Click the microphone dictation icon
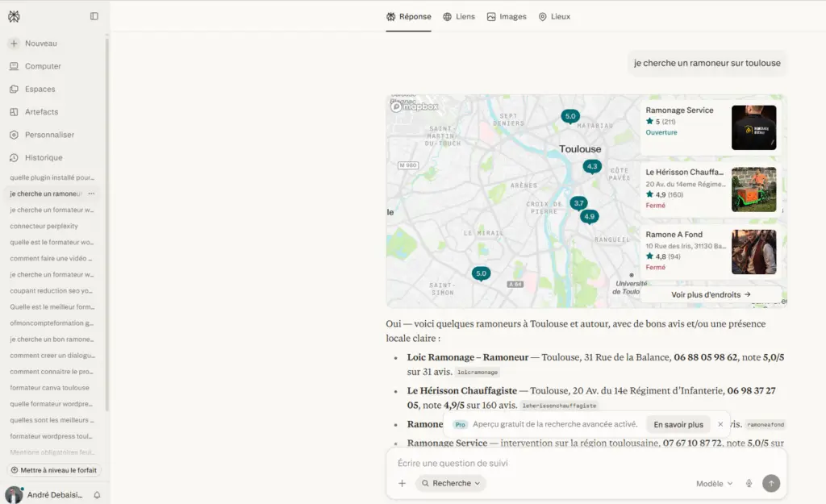This screenshot has width=826, height=504. click(749, 484)
